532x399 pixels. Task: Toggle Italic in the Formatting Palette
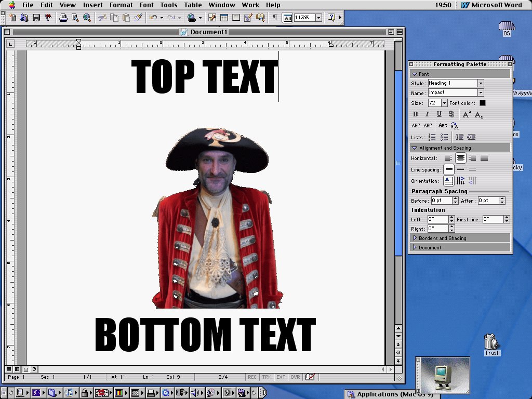pyautogui.click(x=427, y=114)
